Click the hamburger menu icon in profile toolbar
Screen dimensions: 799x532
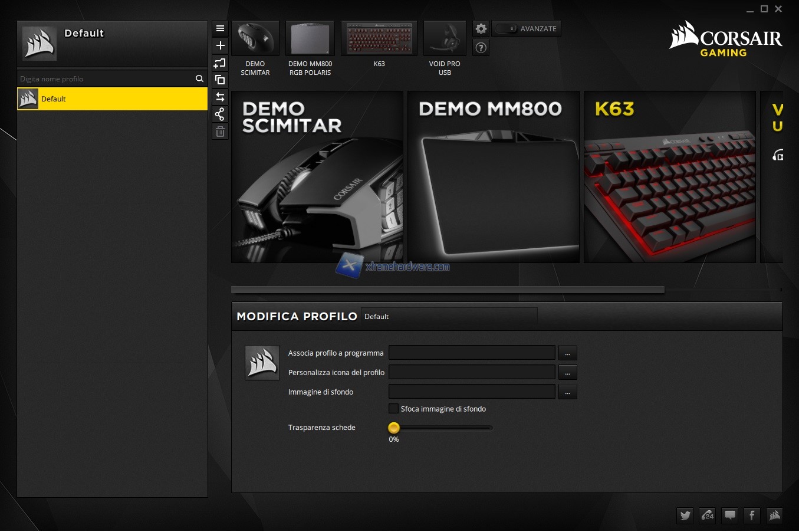[x=220, y=28]
